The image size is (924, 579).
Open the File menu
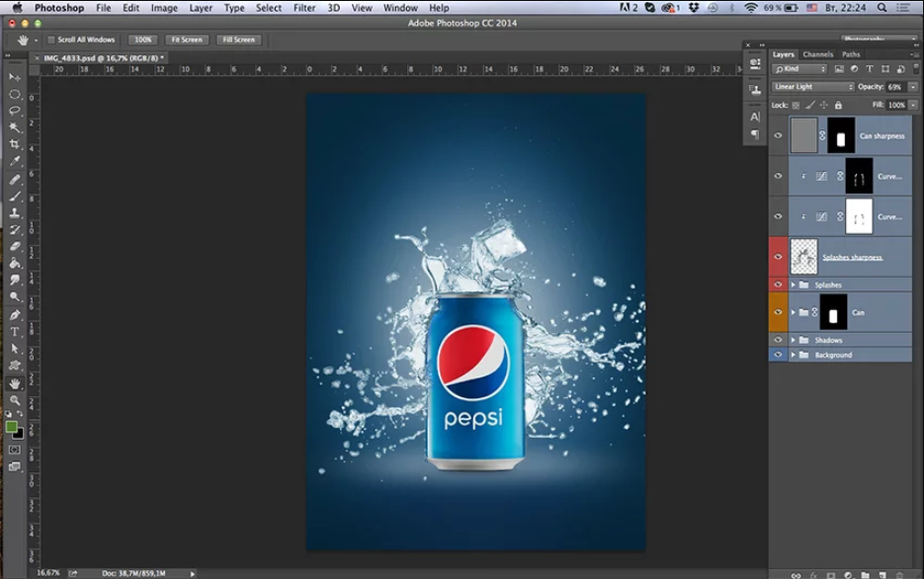pos(103,8)
